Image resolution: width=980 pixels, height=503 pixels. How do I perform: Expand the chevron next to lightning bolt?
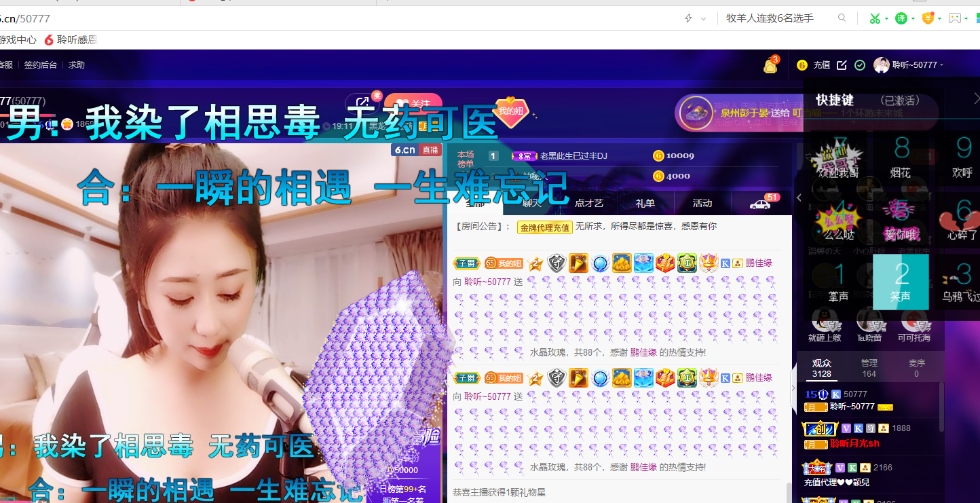[x=704, y=18]
